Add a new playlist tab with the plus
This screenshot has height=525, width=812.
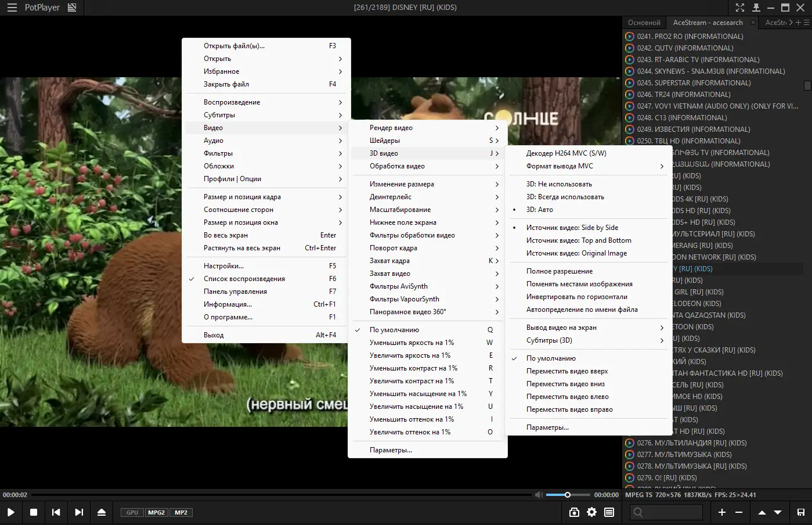[x=798, y=23]
